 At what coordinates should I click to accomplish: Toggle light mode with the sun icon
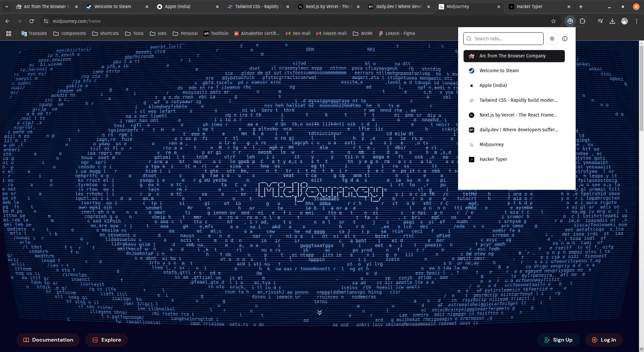point(552,38)
